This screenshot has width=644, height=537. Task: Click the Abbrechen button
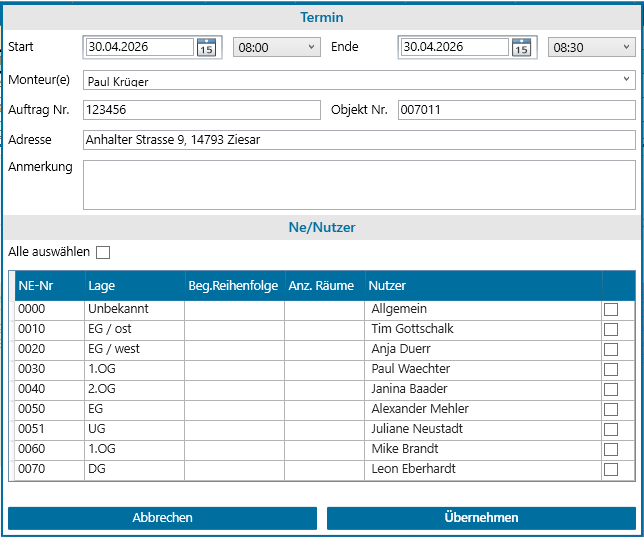(162, 518)
